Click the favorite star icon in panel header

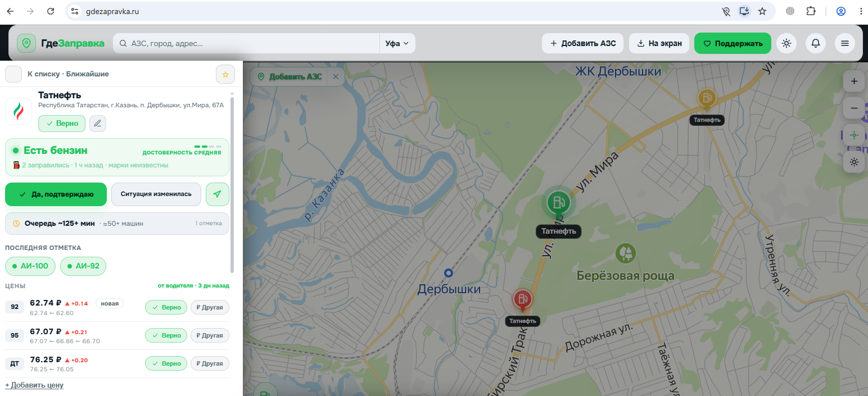[x=225, y=74]
